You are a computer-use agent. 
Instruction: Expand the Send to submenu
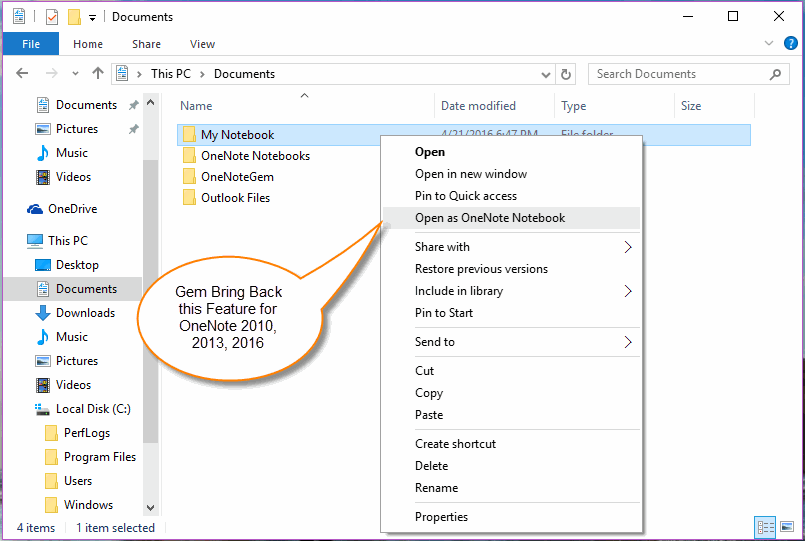pyautogui.click(x=511, y=342)
